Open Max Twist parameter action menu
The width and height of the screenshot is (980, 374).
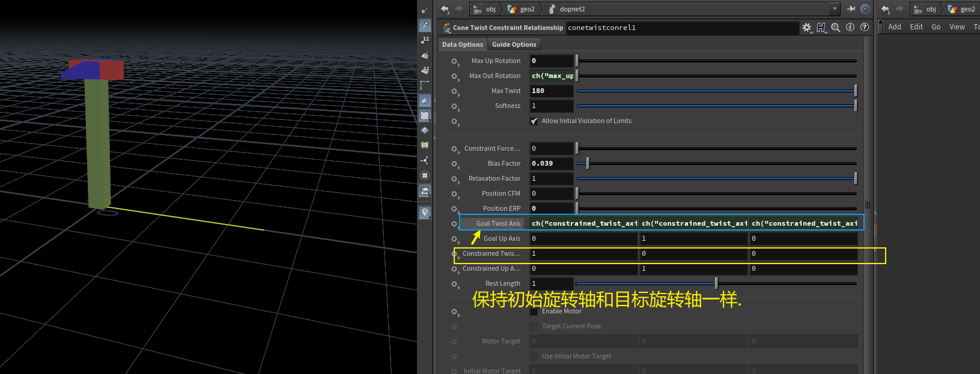point(455,92)
